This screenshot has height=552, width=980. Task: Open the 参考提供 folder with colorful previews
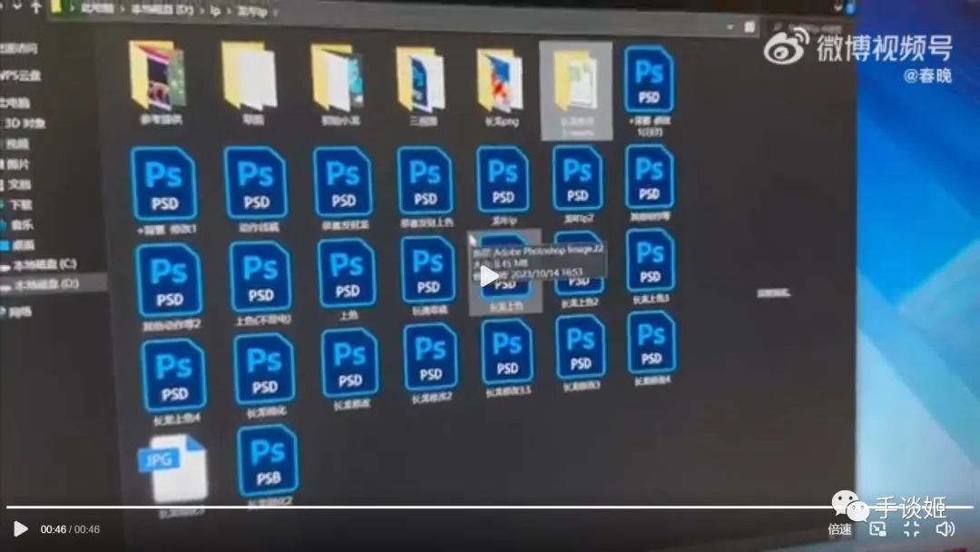(159, 82)
